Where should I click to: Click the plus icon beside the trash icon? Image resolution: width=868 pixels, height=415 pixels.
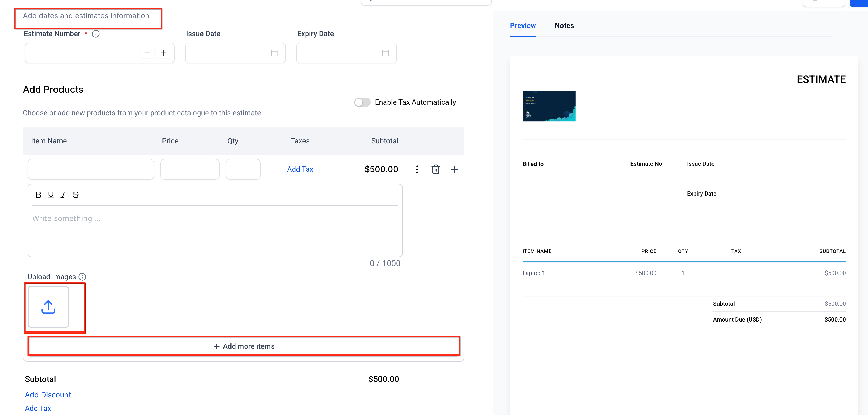454,169
